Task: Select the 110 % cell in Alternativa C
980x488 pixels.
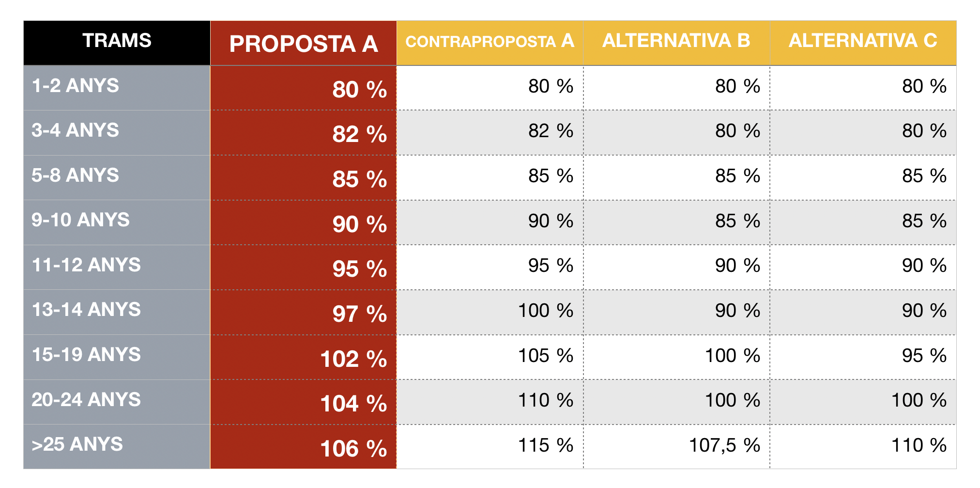Action: 919,445
